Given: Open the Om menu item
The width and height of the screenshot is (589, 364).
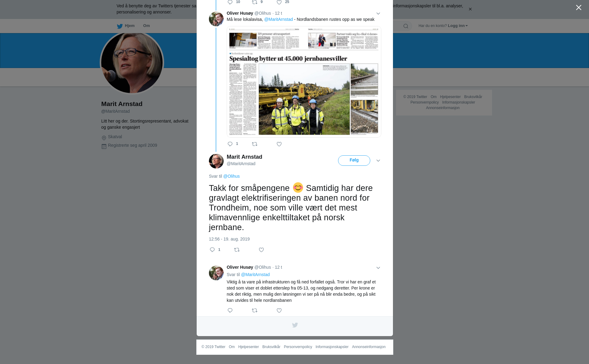Looking at the screenshot, I should point(147,26).
